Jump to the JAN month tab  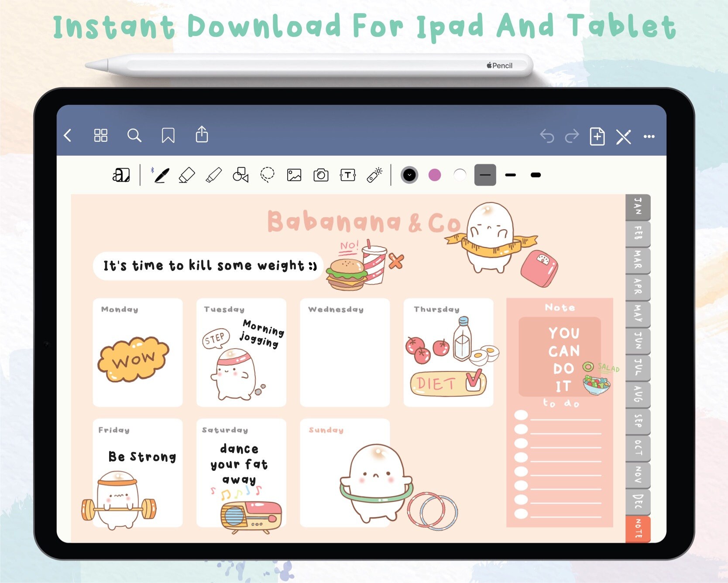pos(638,207)
